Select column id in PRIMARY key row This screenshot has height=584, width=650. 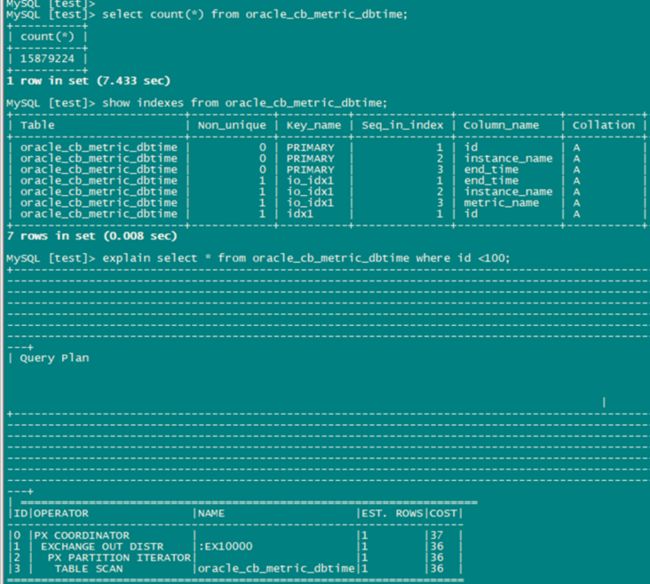pyautogui.click(x=471, y=147)
